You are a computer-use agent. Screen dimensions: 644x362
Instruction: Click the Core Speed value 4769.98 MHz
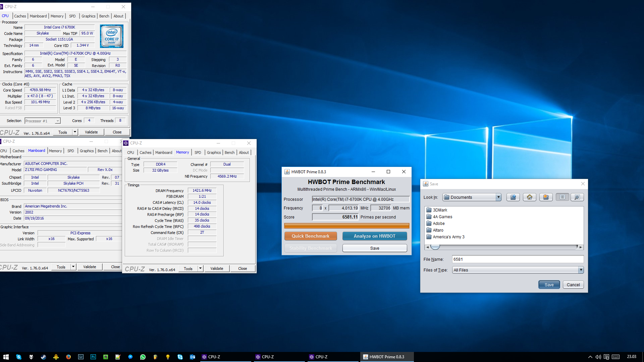click(x=40, y=90)
